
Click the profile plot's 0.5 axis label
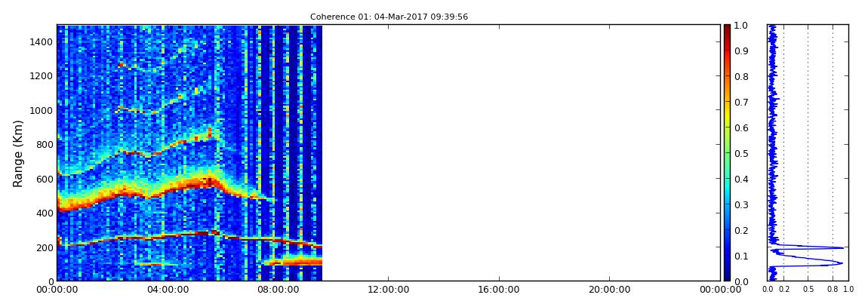tap(808, 289)
